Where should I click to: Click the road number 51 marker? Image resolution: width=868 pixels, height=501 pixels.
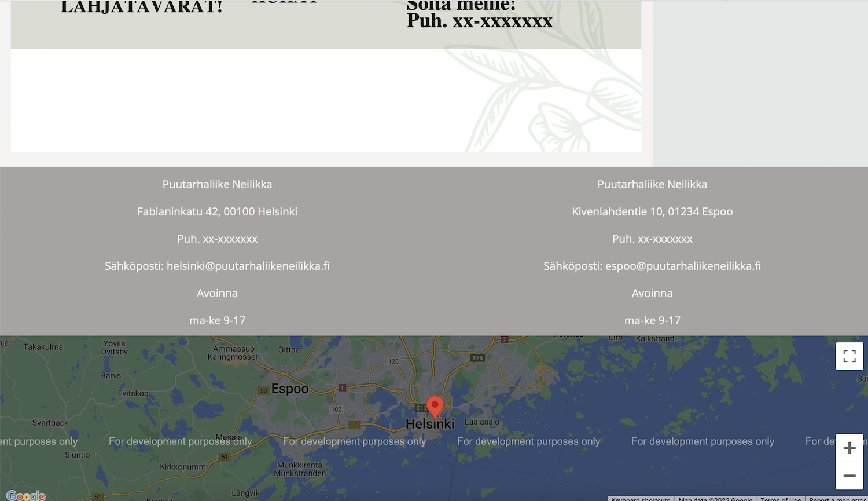tap(354, 425)
